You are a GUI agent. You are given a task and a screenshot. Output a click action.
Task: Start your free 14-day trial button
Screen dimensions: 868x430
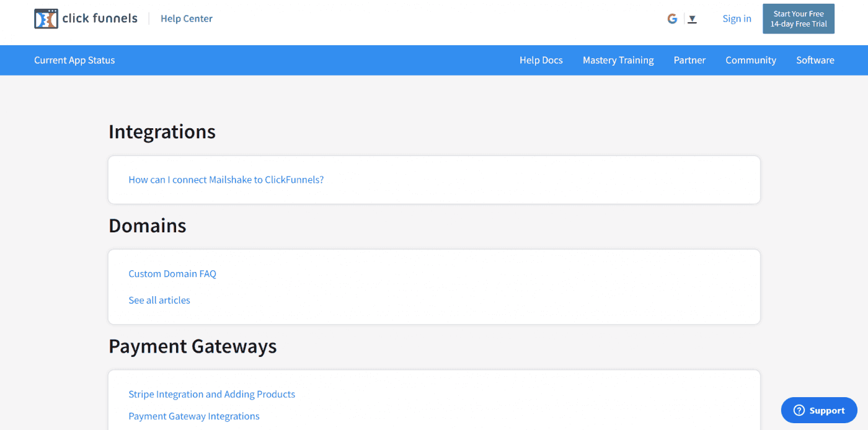click(799, 19)
